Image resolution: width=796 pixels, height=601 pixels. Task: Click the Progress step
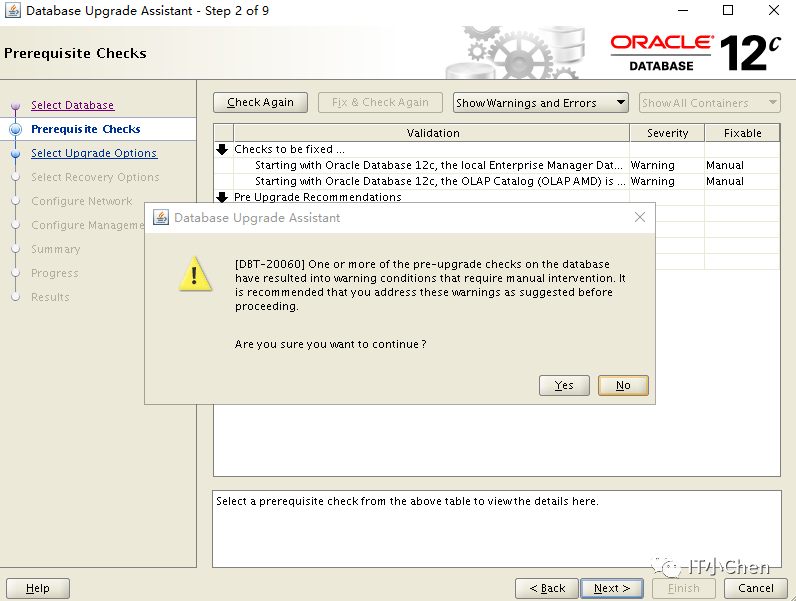tap(54, 273)
